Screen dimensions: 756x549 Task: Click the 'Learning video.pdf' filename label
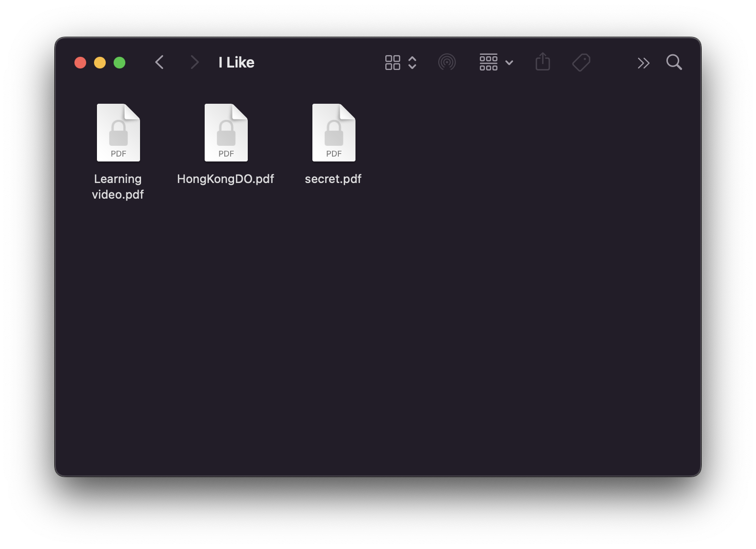[118, 186]
